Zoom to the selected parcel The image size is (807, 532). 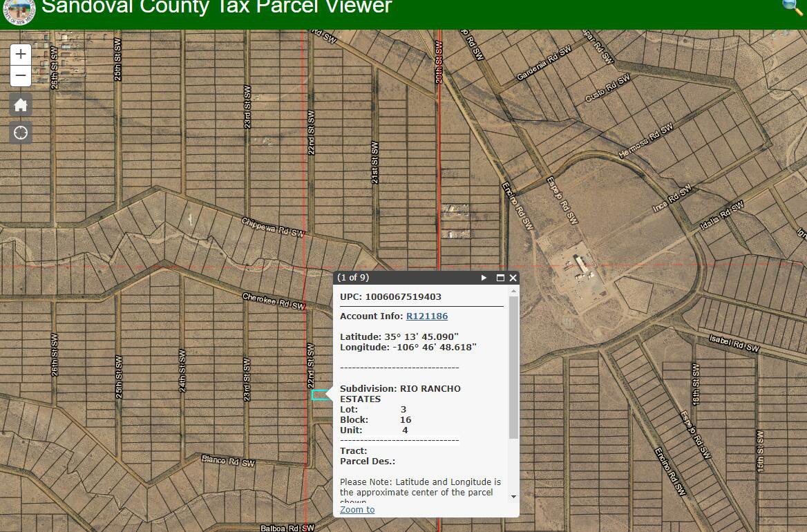click(357, 509)
